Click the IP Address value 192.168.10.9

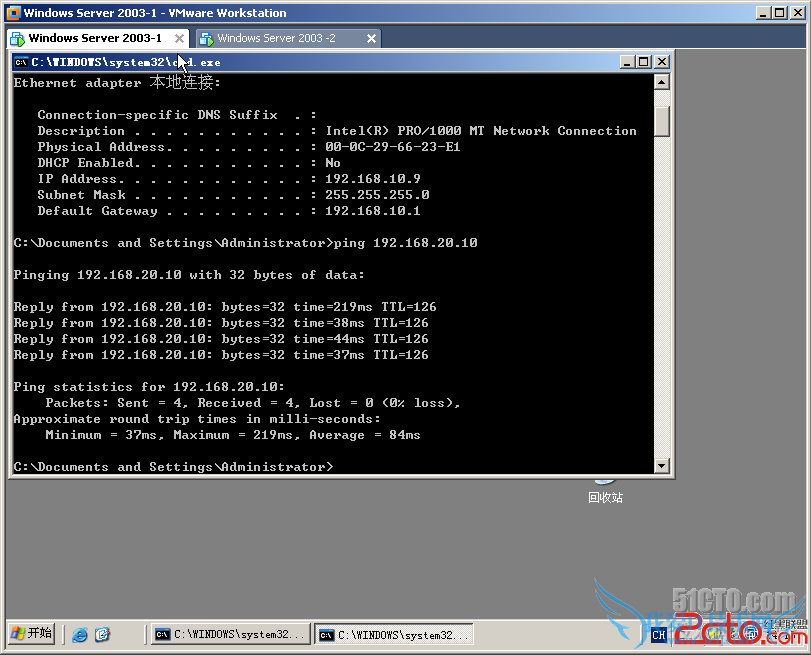[372, 178]
